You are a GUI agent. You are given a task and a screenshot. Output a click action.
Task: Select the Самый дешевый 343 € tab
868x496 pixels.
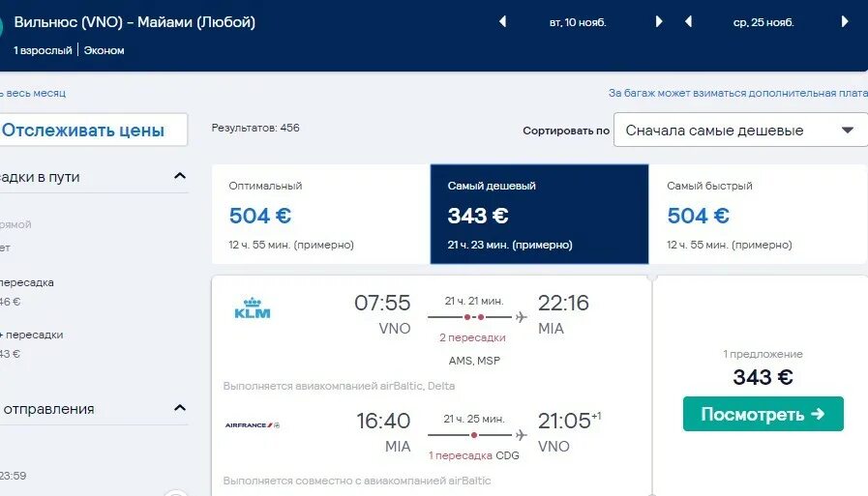(x=539, y=214)
